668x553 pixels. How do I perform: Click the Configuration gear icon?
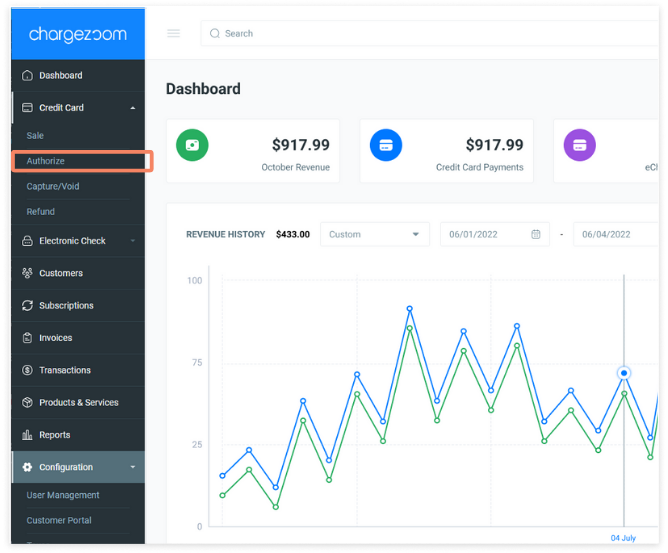pyautogui.click(x=27, y=467)
